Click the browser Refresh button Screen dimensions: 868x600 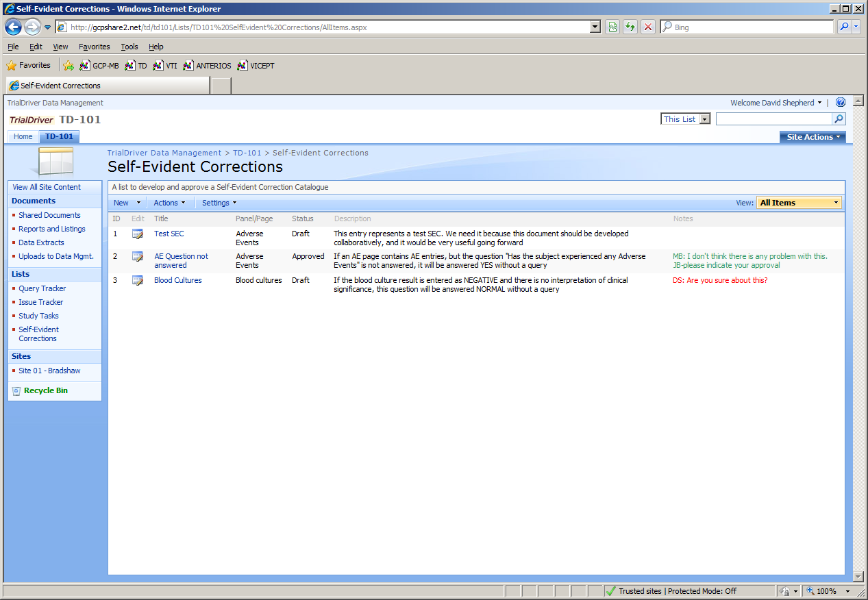(630, 27)
